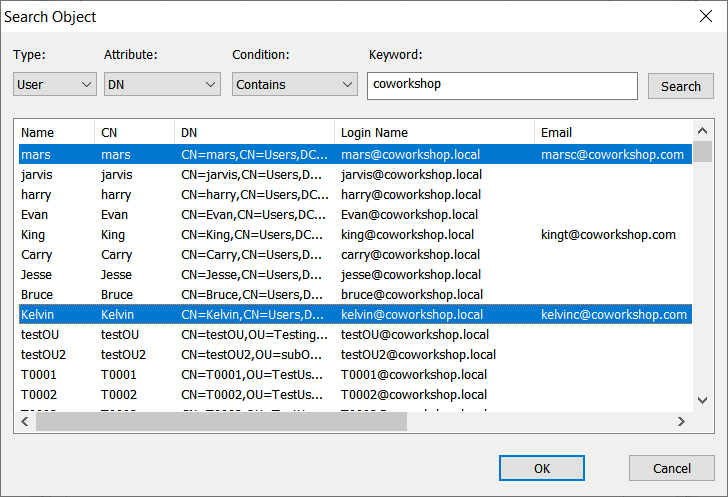This screenshot has width=728, height=497.
Task: Click login name testOU@coworkshop.local
Action: point(415,334)
